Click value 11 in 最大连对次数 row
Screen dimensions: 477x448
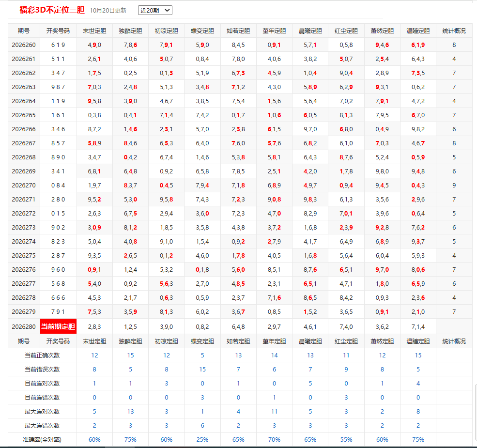point(275,412)
